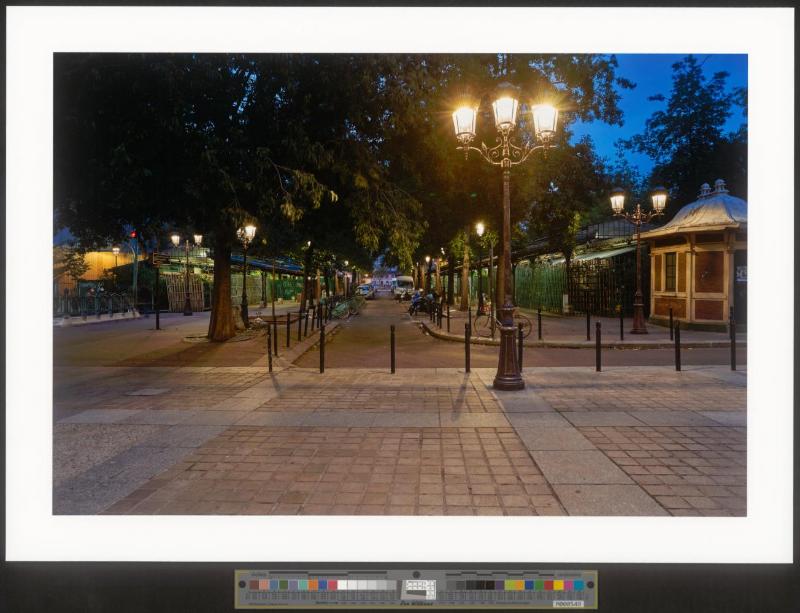This screenshot has width=800, height=613.
Task: Click the parked motorcycle near the path
Action: pyautogui.click(x=420, y=303)
